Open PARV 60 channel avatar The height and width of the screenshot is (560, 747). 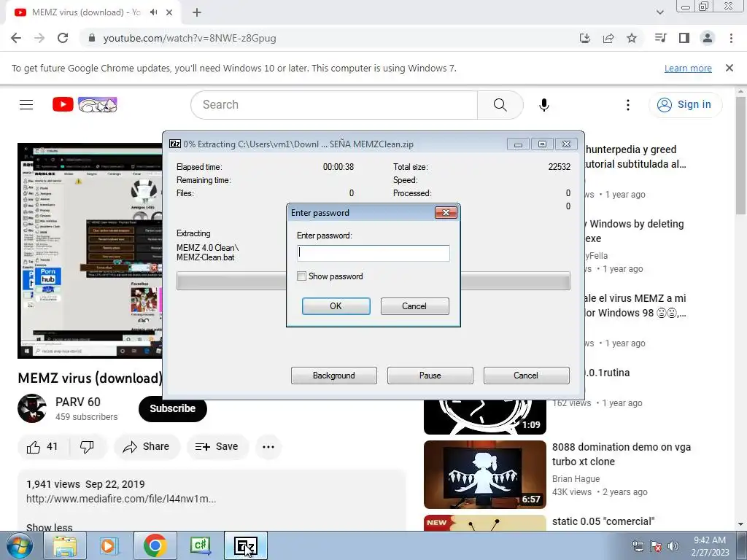pyautogui.click(x=32, y=408)
